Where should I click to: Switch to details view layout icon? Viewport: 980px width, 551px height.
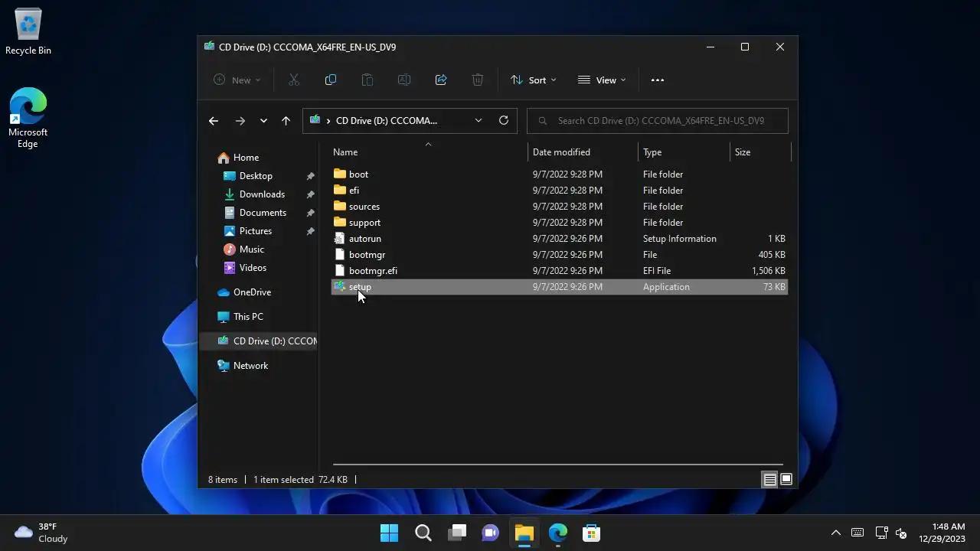pyautogui.click(x=770, y=480)
